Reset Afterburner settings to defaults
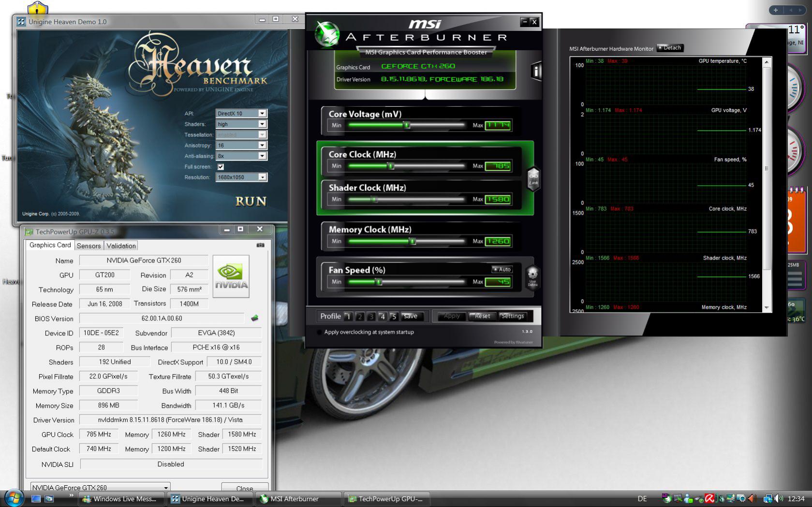The height and width of the screenshot is (507, 812). click(x=482, y=316)
